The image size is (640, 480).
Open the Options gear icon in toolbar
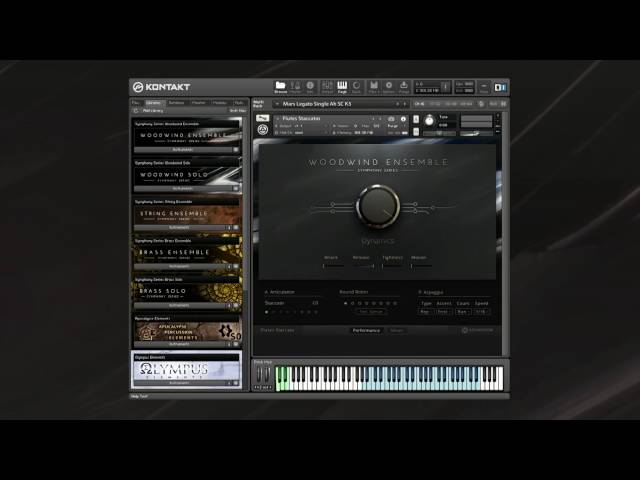[x=389, y=87]
